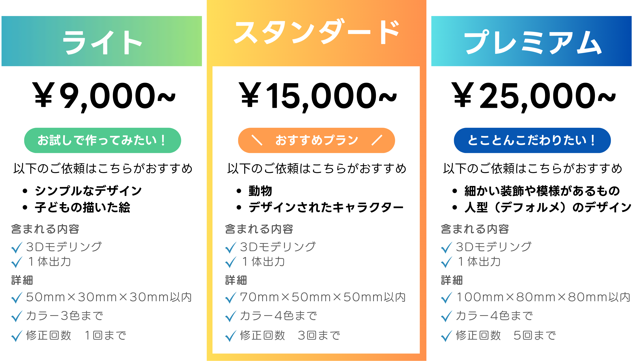
Task: Click the ￥15,000~ price
Action: pyautogui.click(x=317, y=97)
